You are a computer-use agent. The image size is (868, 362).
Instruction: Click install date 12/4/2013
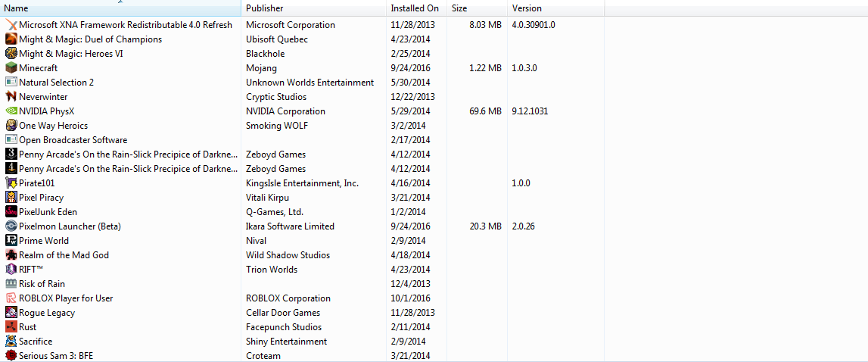point(410,284)
